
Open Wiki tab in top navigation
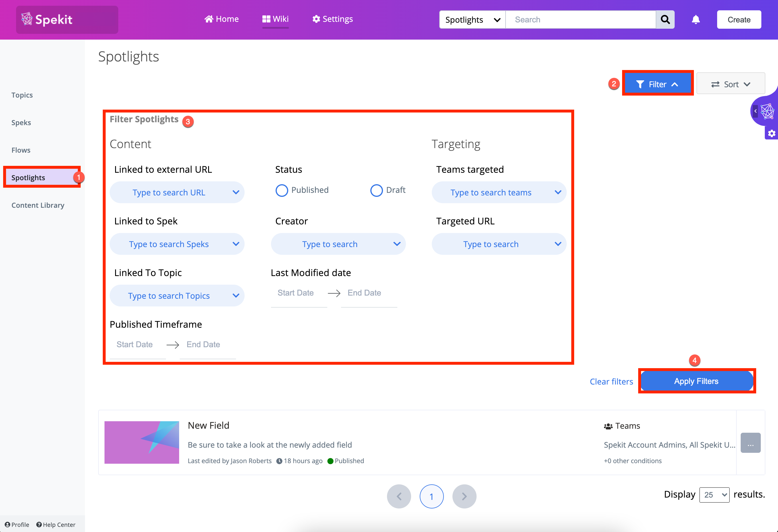point(275,19)
